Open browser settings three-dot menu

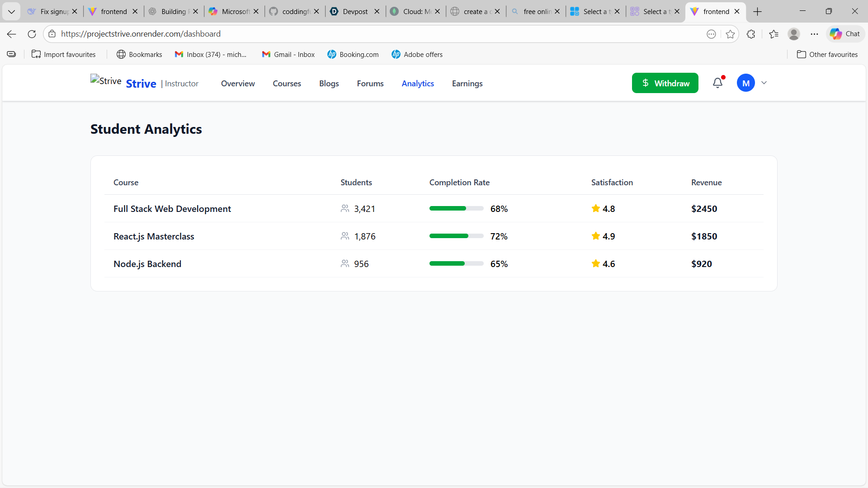tap(814, 34)
